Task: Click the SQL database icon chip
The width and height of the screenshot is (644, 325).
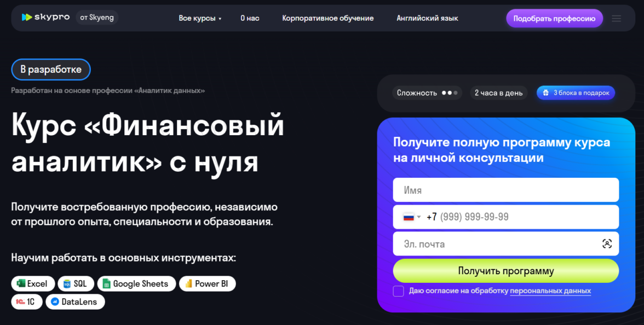Action: click(x=76, y=283)
